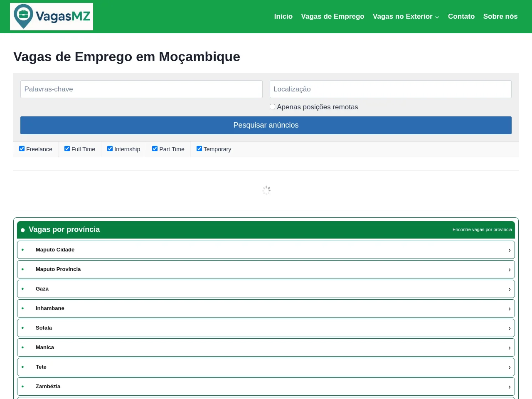Click the chevron on the Tete row
Screen dimensions: 532x399
point(510,367)
